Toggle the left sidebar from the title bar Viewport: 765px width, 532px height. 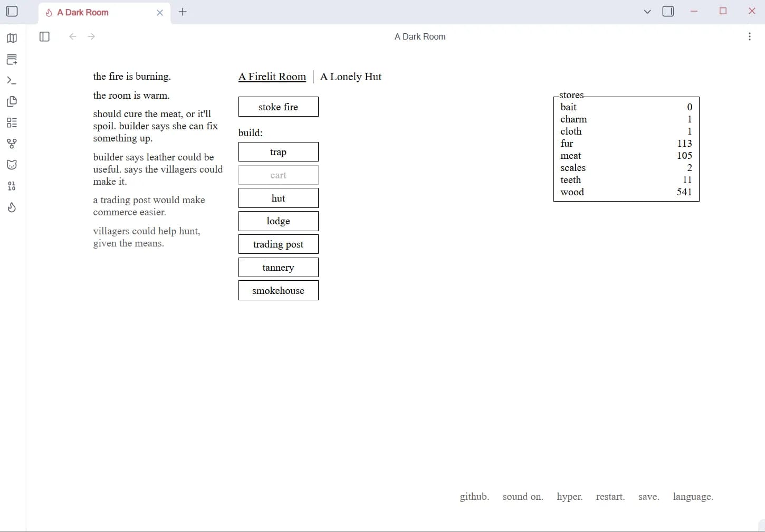coord(12,11)
